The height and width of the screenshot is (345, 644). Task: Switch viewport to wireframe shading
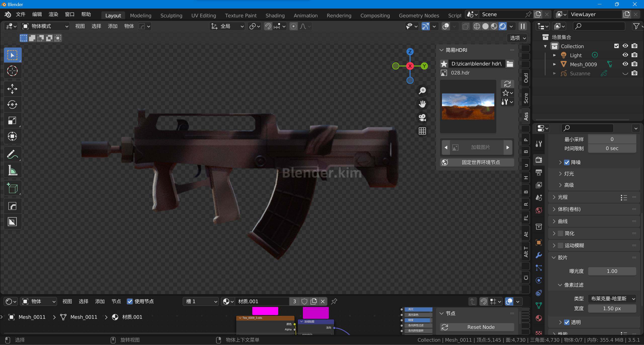tap(476, 26)
